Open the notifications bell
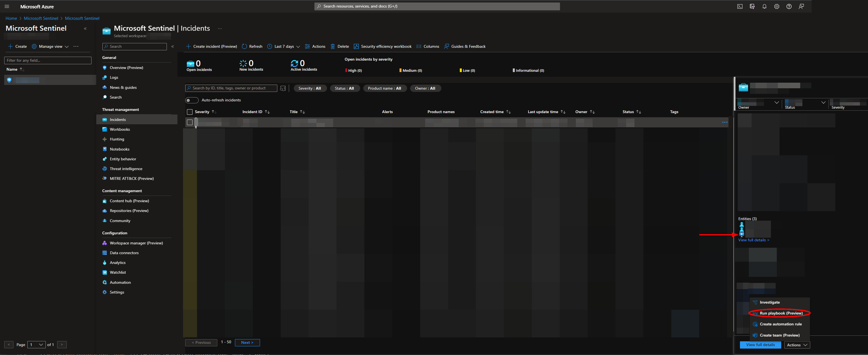The image size is (868, 355). tap(764, 6)
